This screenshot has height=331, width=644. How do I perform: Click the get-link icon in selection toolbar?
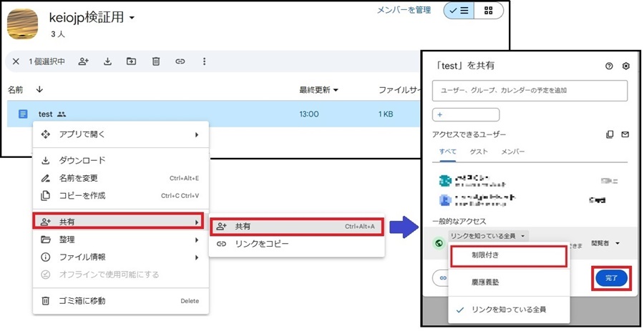coord(180,61)
